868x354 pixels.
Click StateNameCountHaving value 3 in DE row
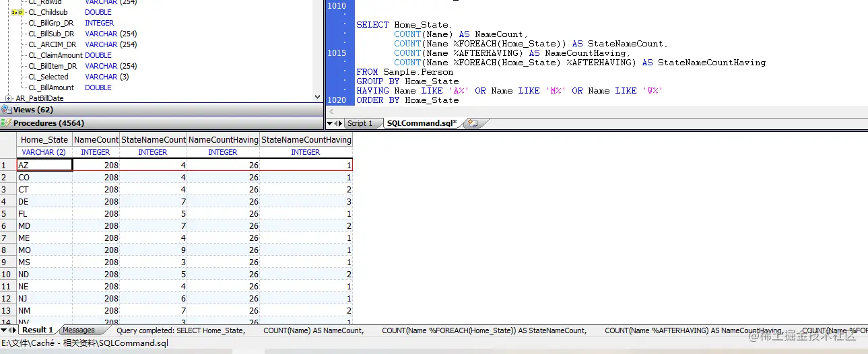point(306,201)
